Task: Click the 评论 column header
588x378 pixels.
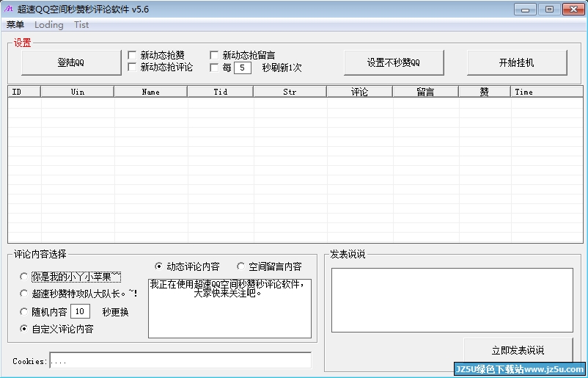Action: (360, 92)
